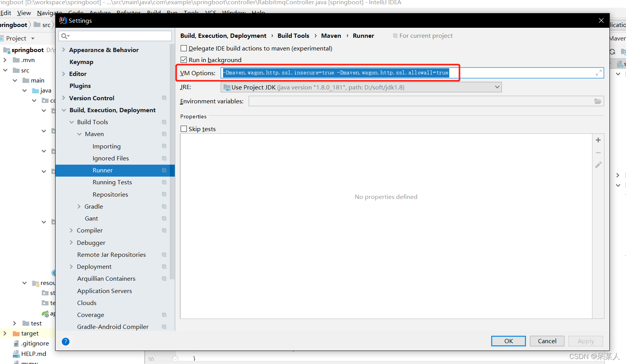The width and height of the screenshot is (626, 364).
Task: Expand the Gradle settings node
Action: pyautogui.click(x=79, y=206)
